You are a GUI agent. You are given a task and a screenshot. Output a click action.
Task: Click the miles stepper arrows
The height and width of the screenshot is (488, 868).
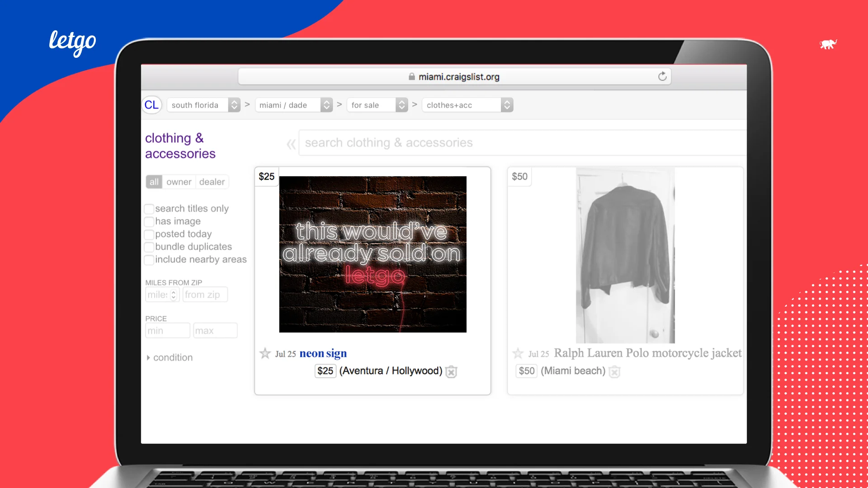point(173,295)
